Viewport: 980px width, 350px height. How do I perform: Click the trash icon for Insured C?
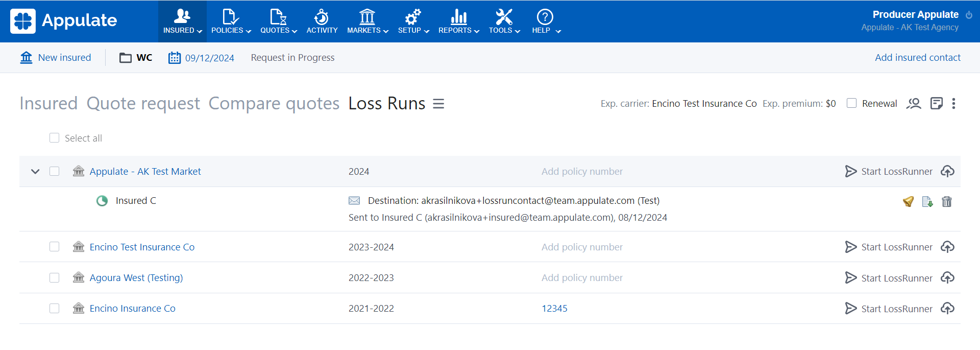coord(946,202)
